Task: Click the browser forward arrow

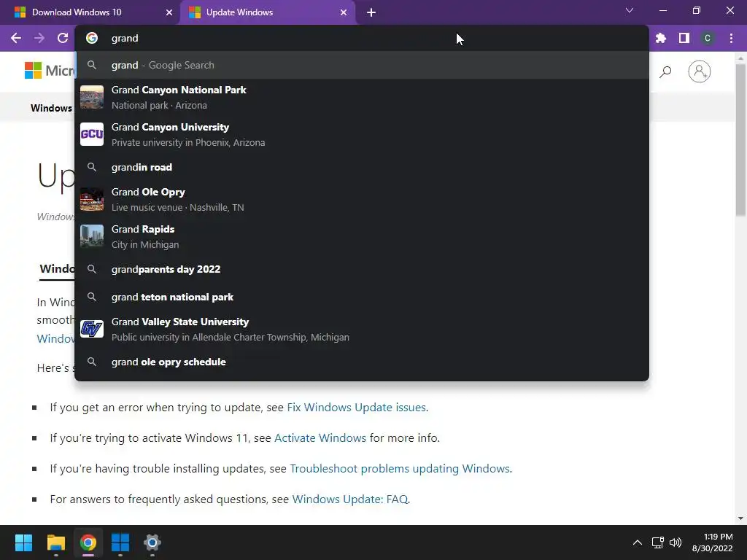Action: (39, 38)
